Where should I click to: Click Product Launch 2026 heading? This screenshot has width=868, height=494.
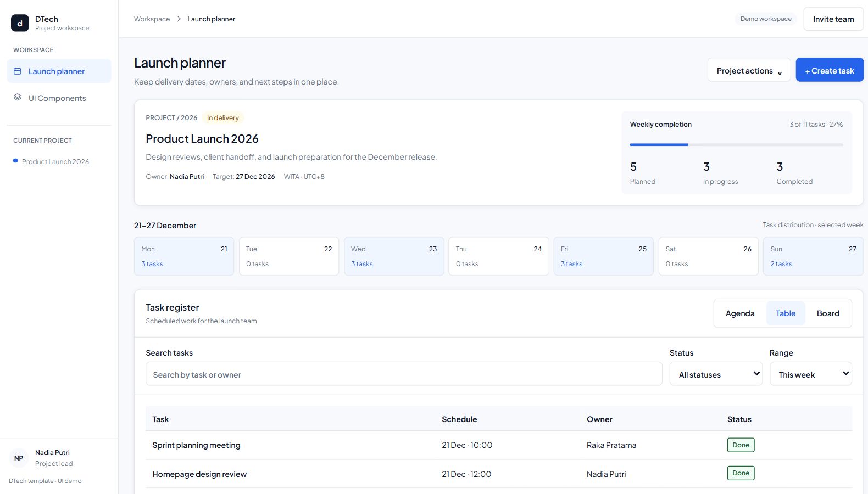(x=202, y=139)
